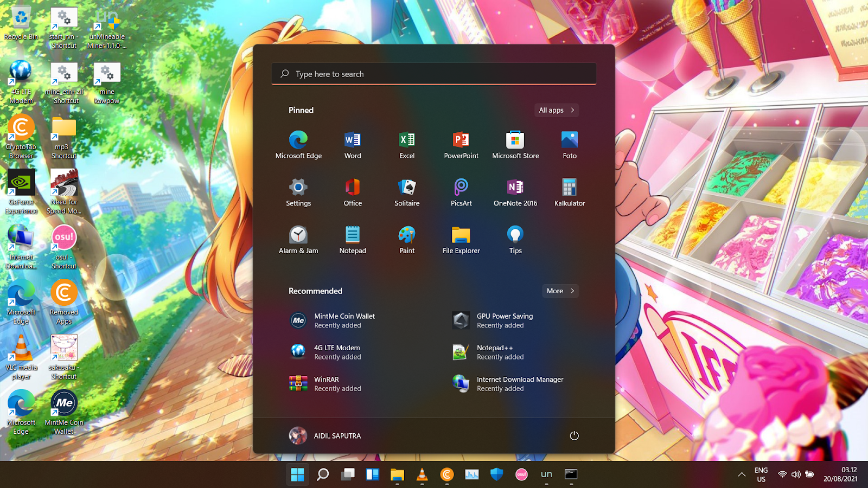Select the mine kawpow desktop shortcut

(x=107, y=82)
